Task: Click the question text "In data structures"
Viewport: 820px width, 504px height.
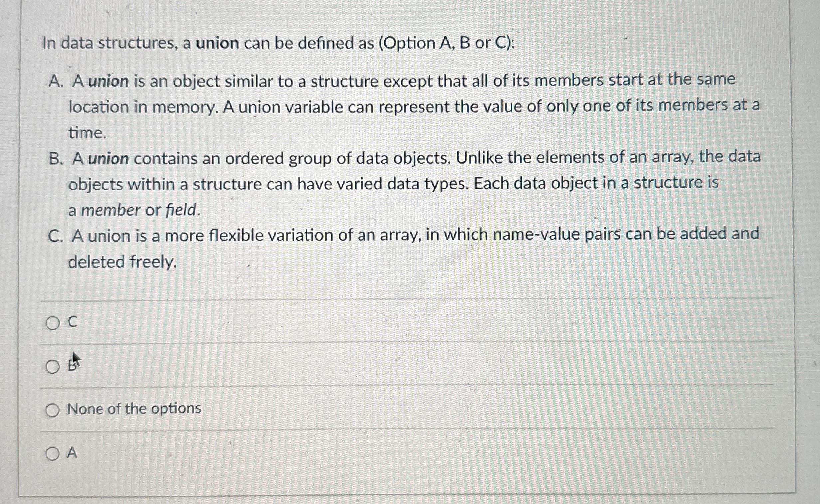Action: [x=110, y=44]
